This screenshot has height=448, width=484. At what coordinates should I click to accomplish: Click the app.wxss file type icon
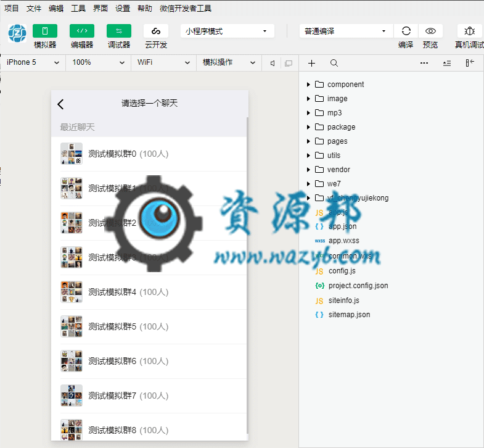320,241
